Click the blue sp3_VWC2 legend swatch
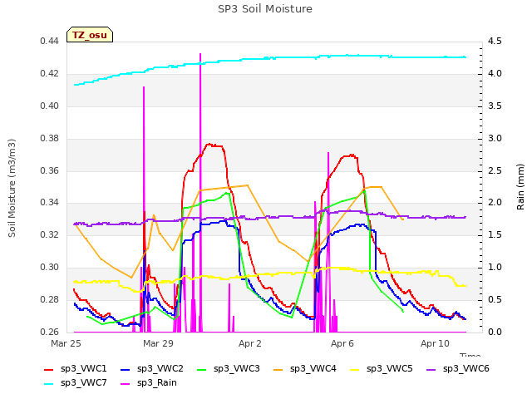The width and height of the screenshot is (532, 399). 126,369
